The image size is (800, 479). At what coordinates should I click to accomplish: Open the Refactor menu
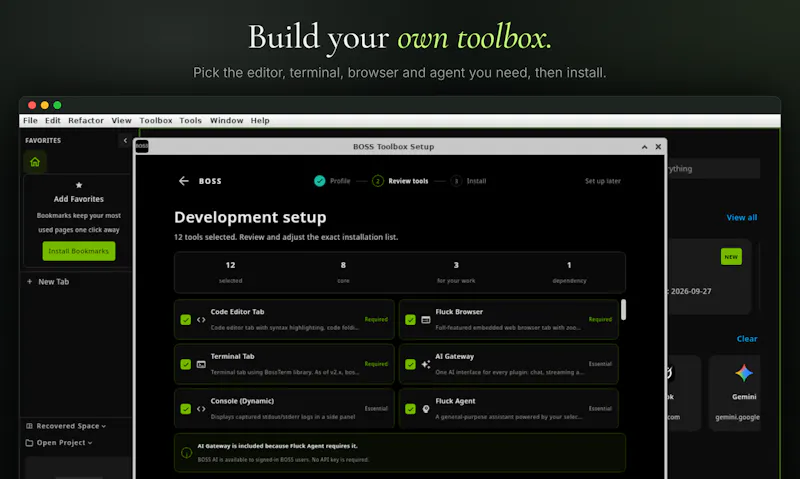click(86, 120)
